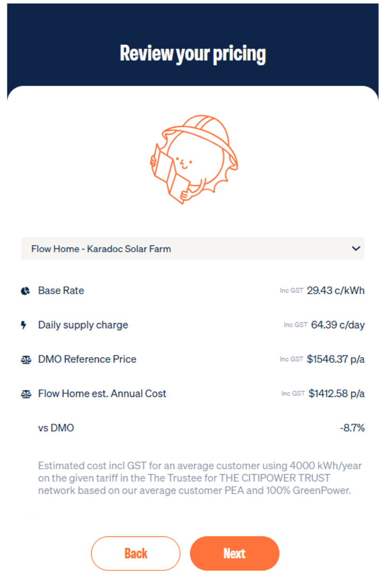Image resolution: width=386 pixels, height=588 pixels.
Task: Click the estimated cost disclaimer paragraph
Action: pos(200,478)
